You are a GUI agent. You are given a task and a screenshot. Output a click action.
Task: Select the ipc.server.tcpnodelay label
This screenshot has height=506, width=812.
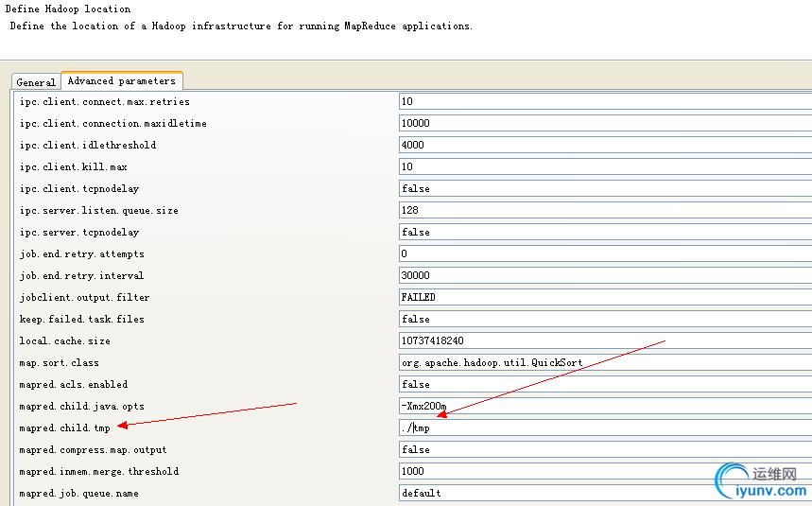point(79,233)
